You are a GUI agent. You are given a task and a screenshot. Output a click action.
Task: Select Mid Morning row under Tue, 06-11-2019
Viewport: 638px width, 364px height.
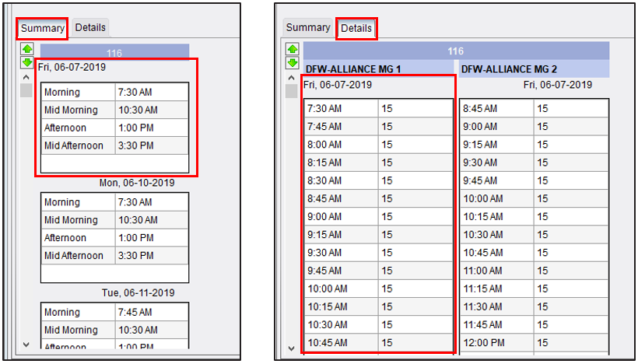point(114,330)
